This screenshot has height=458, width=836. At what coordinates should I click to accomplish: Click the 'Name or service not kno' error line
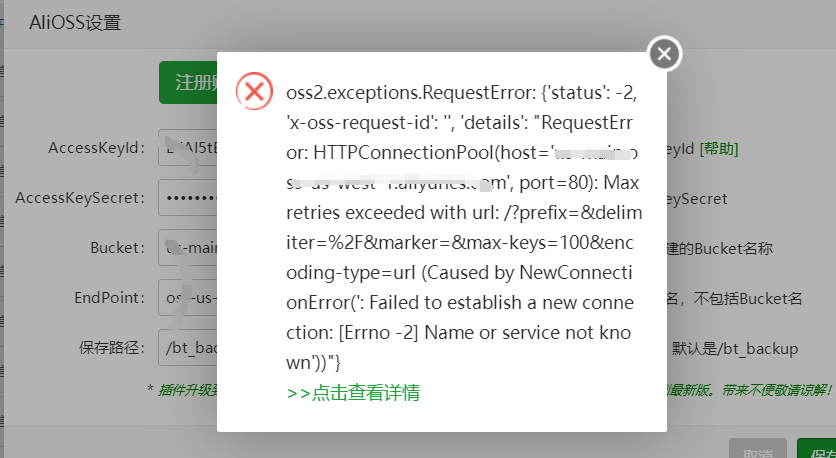459,333
